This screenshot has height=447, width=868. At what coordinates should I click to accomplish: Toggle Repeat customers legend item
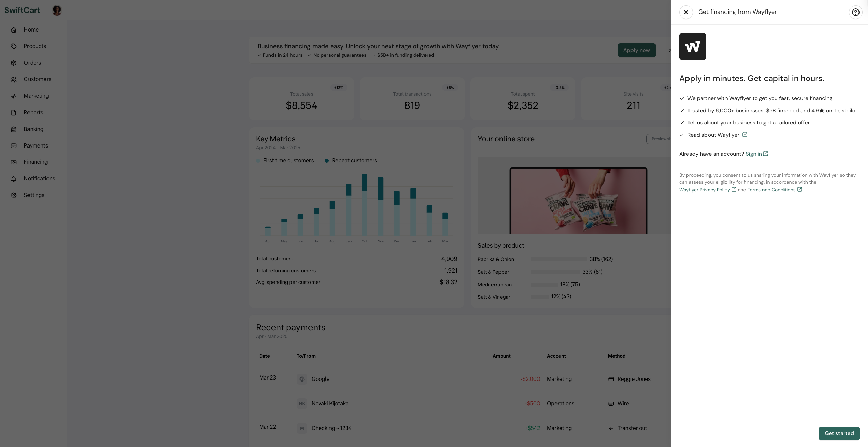pyautogui.click(x=351, y=161)
